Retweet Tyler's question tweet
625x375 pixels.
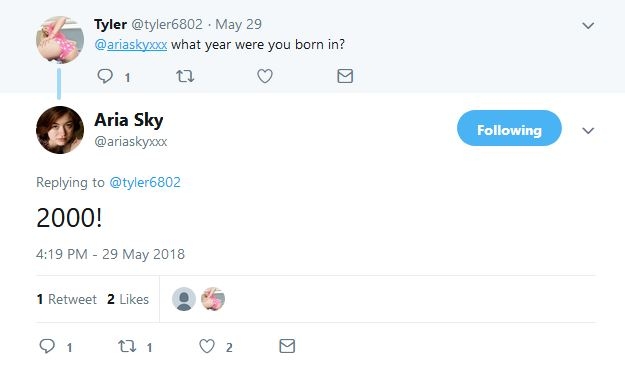[x=185, y=76]
